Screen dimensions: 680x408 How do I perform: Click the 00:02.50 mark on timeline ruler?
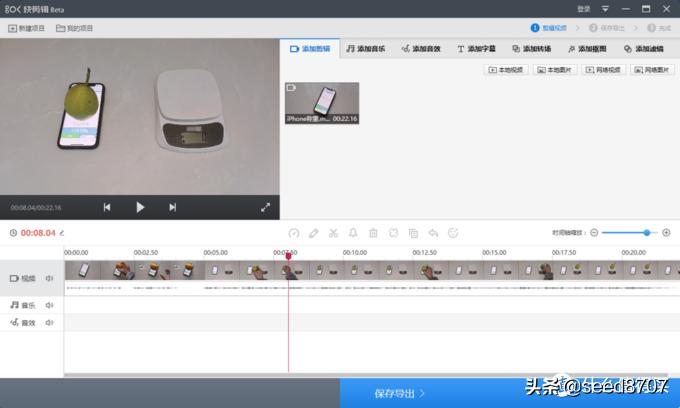point(146,252)
